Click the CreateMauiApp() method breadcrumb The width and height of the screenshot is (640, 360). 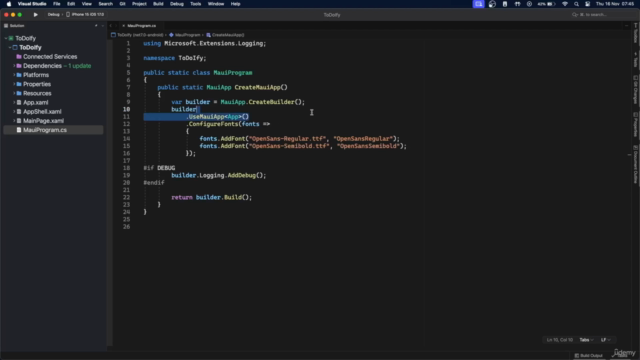click(225, 35)
